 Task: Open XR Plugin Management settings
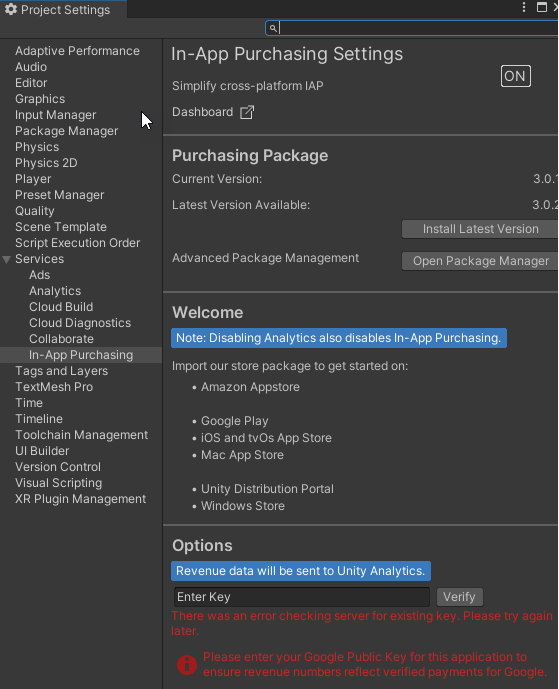tap(80, 499)
